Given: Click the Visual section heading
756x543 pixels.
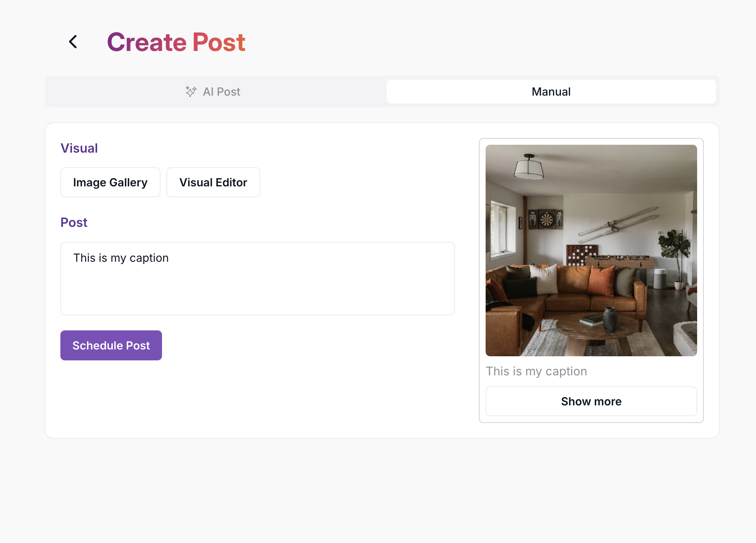Looking at the screenshot, I should point(79,148).
